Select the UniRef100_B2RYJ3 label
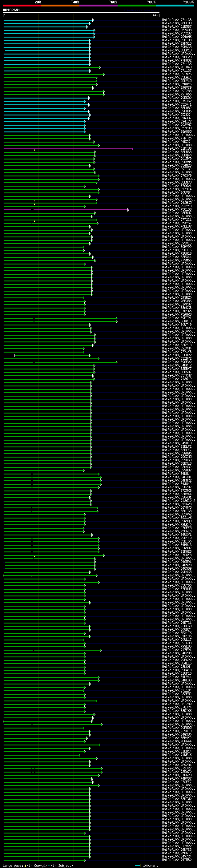 pos(177,345)
